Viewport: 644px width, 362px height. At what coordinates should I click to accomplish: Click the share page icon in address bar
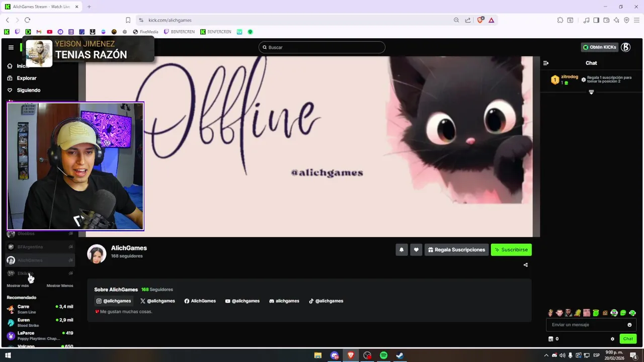click(x=468, y=20)
